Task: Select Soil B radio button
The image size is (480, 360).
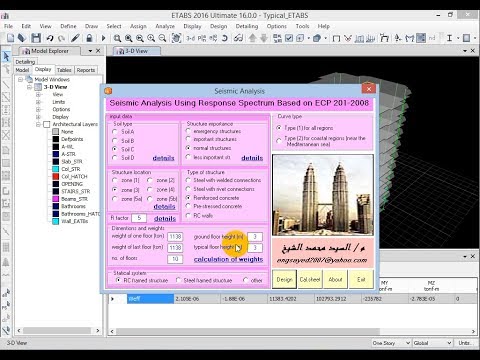Action: click(x=115, y=141)
